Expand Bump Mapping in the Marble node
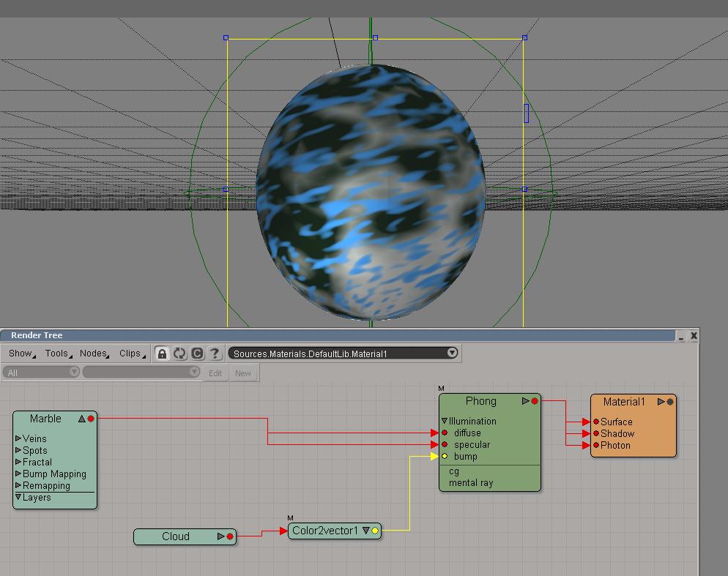Image resolution: width=728 pixels, height=576 pixels. point(18,474)
